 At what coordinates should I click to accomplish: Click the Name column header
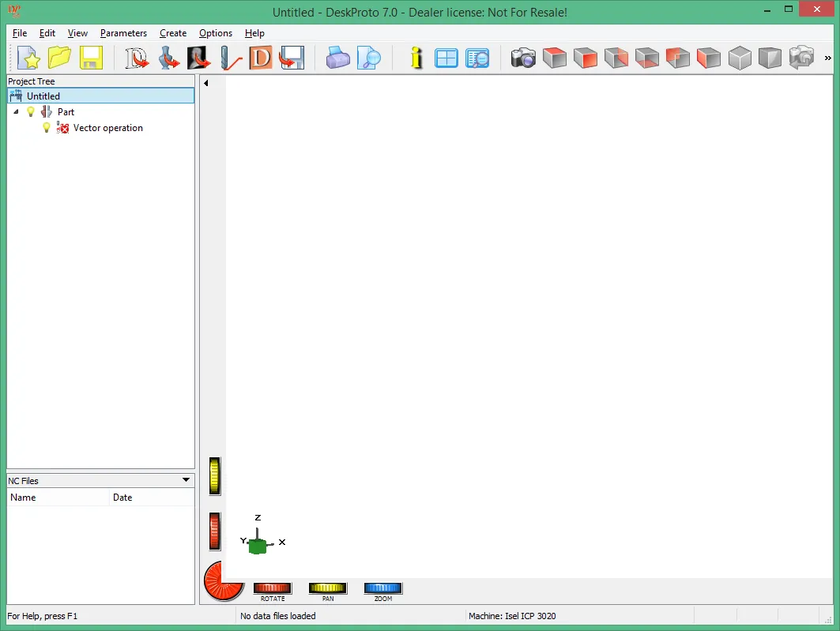coord(58,498)
